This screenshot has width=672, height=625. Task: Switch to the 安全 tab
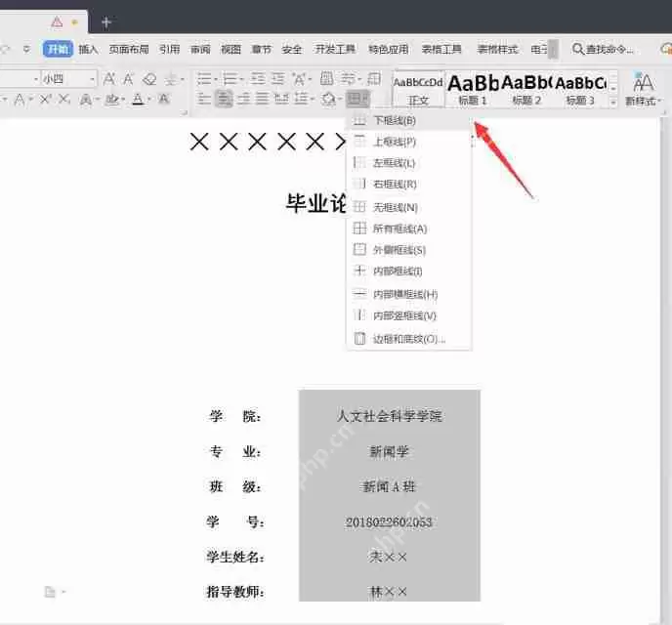pos(291,49)
